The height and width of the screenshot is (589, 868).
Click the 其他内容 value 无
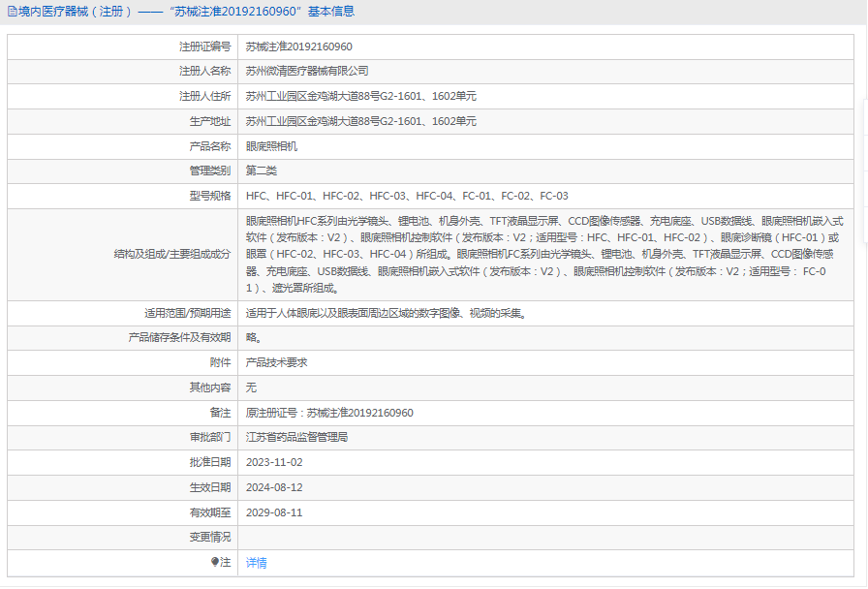tap(251, 387)
